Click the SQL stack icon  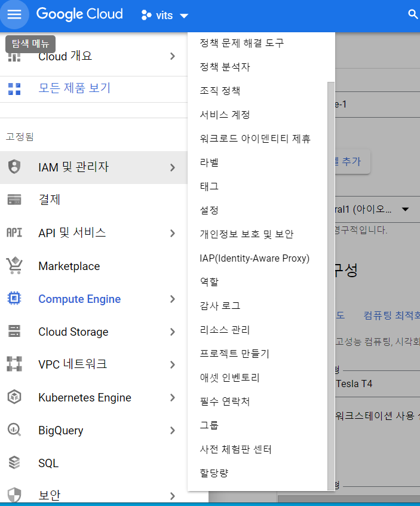14,462
